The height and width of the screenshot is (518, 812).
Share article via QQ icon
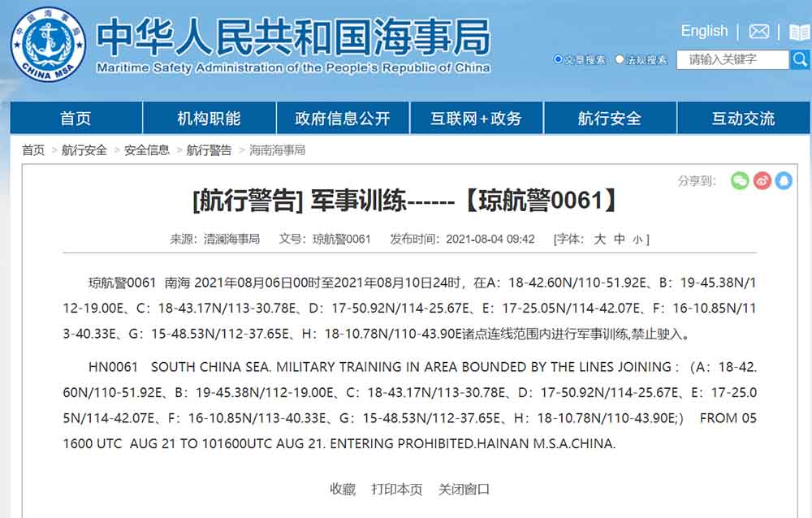click(x=784, y=181)
